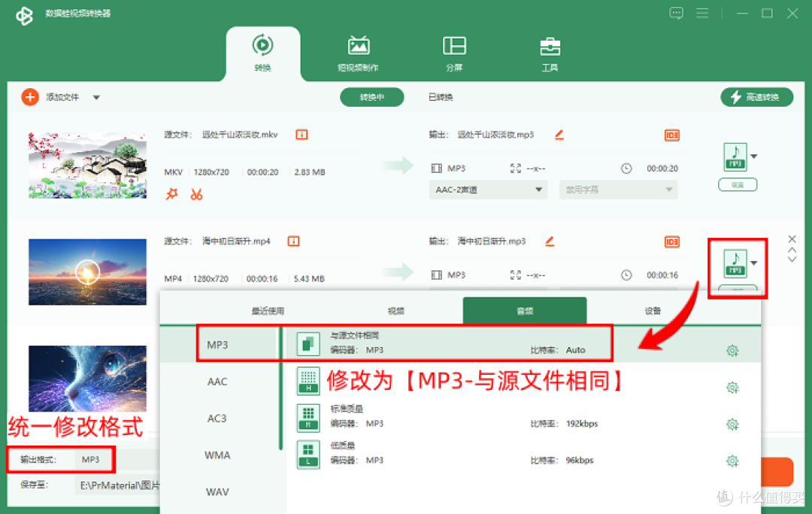Switch to the 已转换 list
This screenshot has height=514, width=812.
point(441,97)
